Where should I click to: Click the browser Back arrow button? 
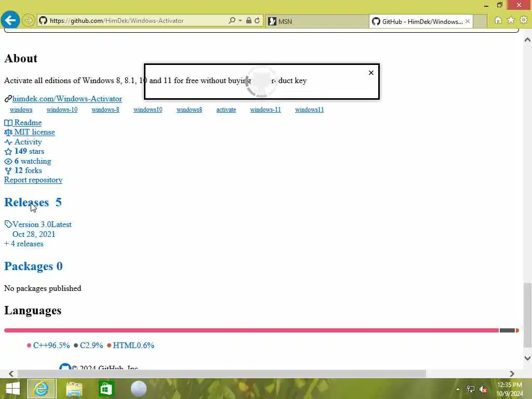click(10, 20)
